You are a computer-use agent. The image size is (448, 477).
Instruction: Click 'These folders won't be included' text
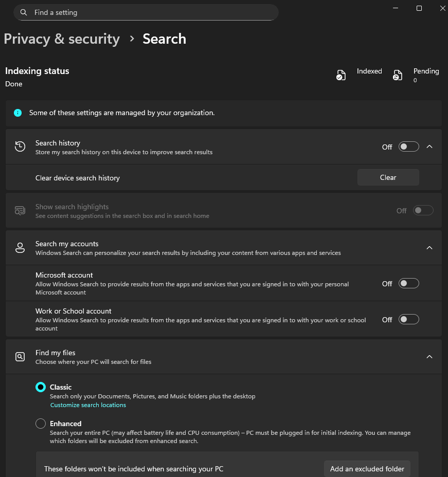(134, 469)
